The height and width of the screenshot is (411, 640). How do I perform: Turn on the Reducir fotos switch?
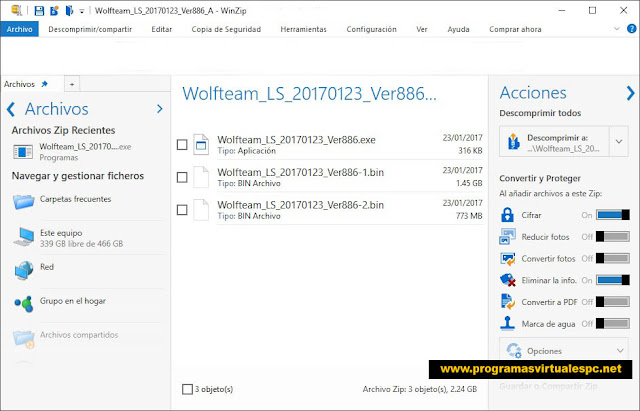(x=613, y=236)
